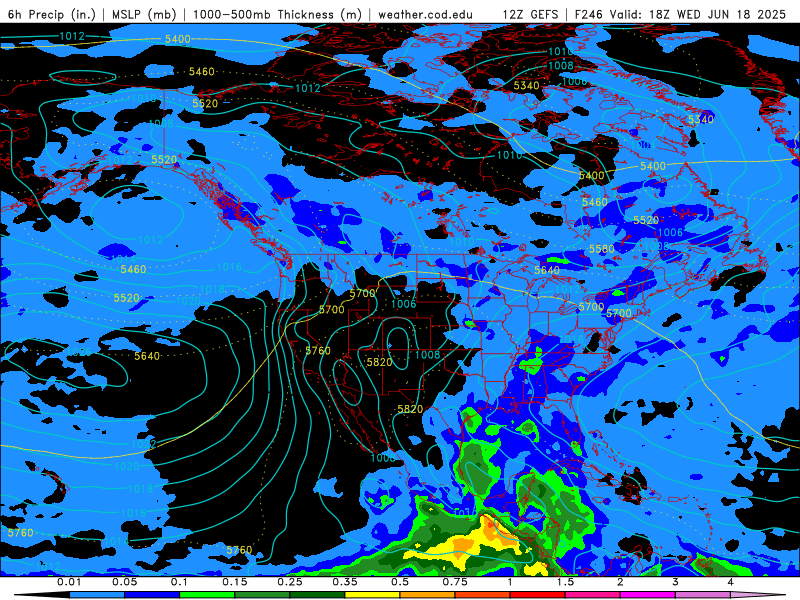Click the 5820 label near the Texas coast
800x600 pixels.
pos(410,409)
